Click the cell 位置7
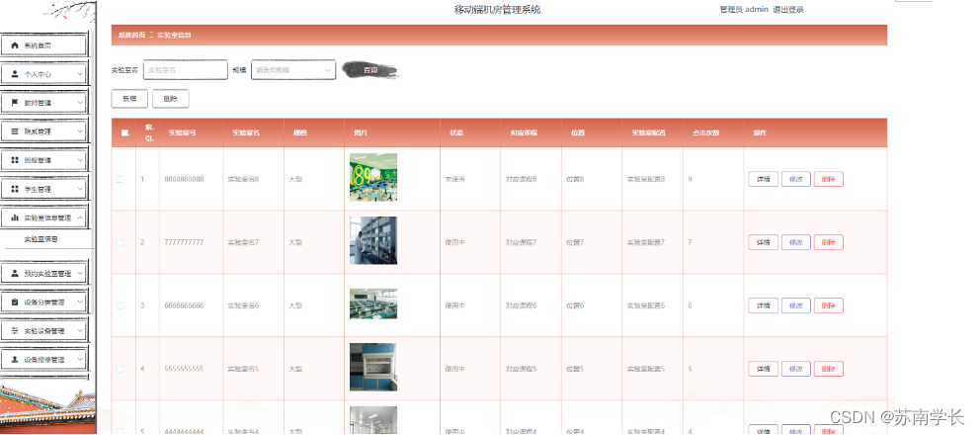This screenshot has width=980, height=435. coord(575,242)
